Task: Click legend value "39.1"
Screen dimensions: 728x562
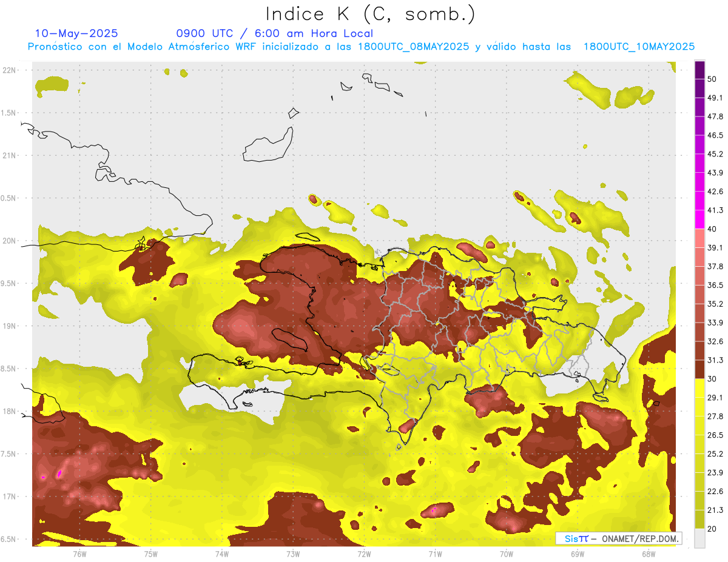Action: tap(715, 247)
